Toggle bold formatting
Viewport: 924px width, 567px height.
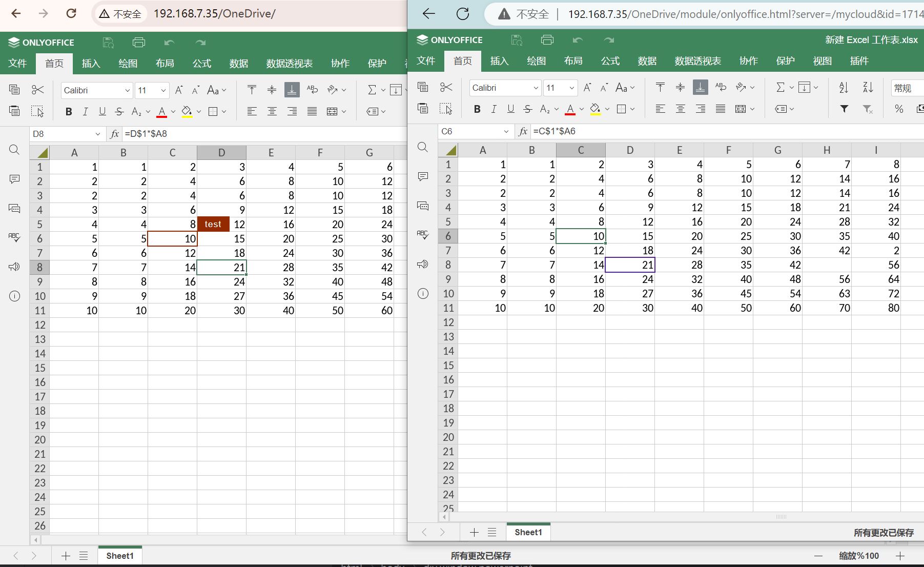(477, 109)
